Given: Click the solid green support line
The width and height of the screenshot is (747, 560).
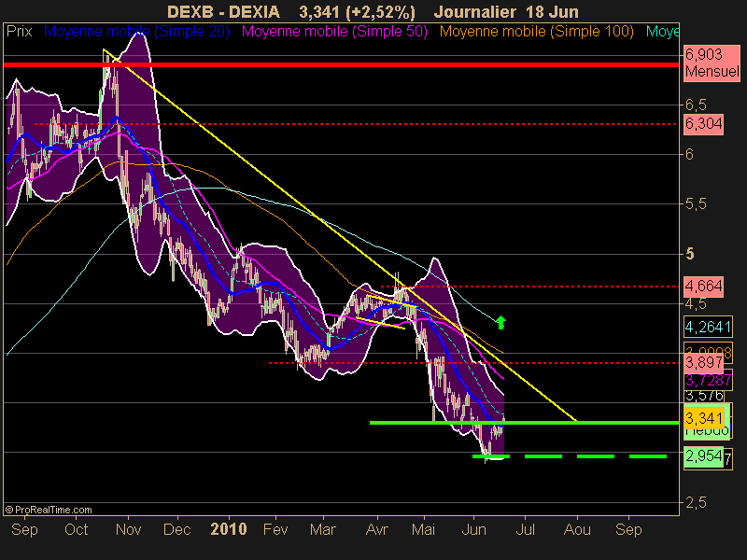Looking at the screenshot, I should pos(524,423).
